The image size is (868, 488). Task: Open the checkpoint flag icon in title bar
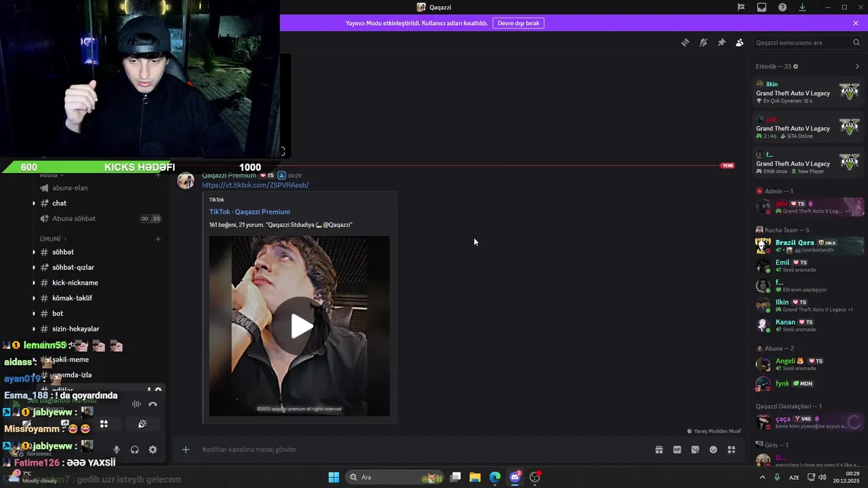(x=741, y=7)
